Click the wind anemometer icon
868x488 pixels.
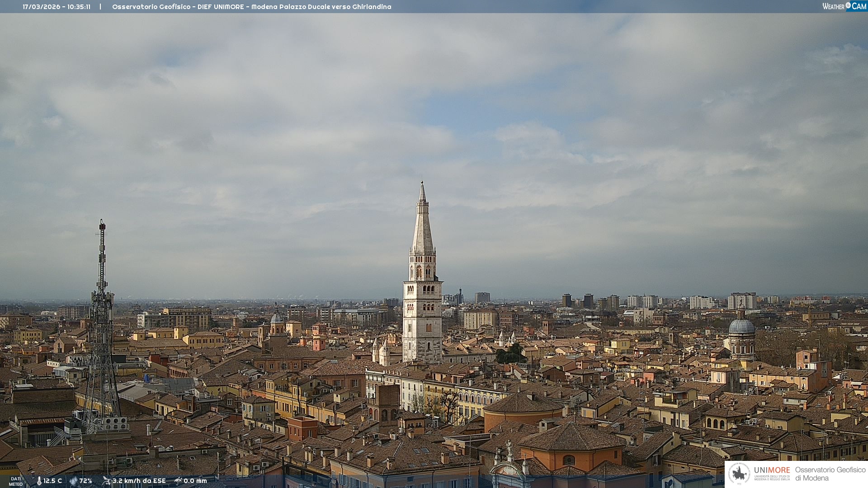[106, 481]
